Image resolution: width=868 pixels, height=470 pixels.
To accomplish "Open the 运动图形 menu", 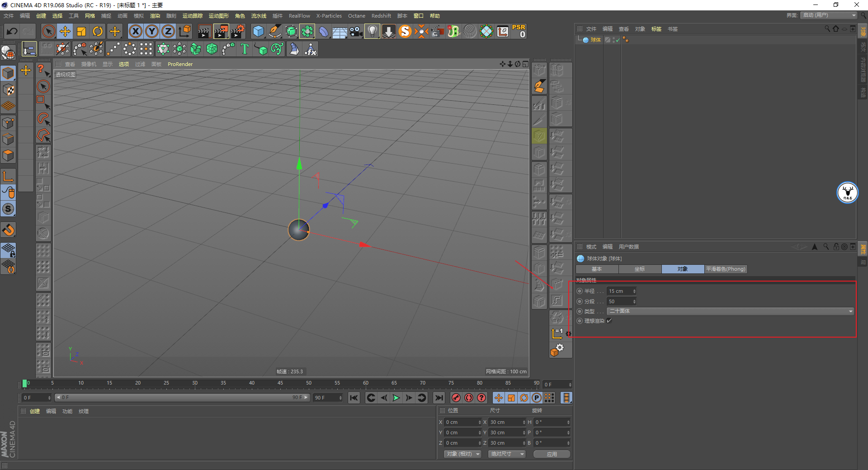I will tap(219, 16).
